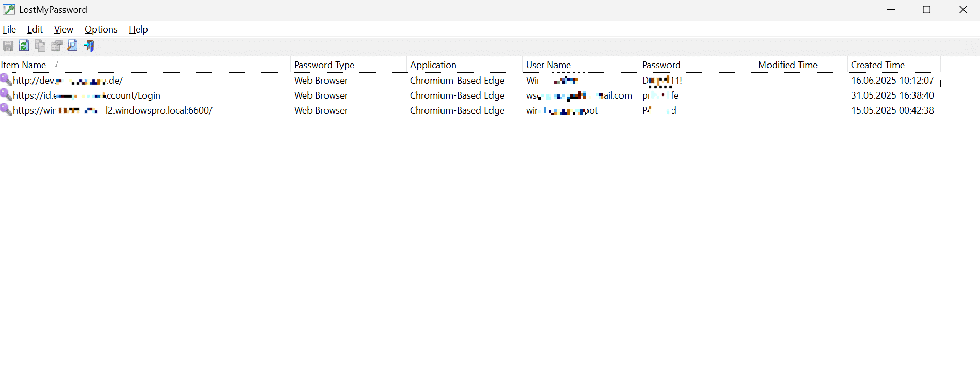Image resolution: width=980 pixels, height=369 pixels.
Task: Open Find with the magnifier toolbar icon
Action: pyautogui.click(x=73, y=46)
